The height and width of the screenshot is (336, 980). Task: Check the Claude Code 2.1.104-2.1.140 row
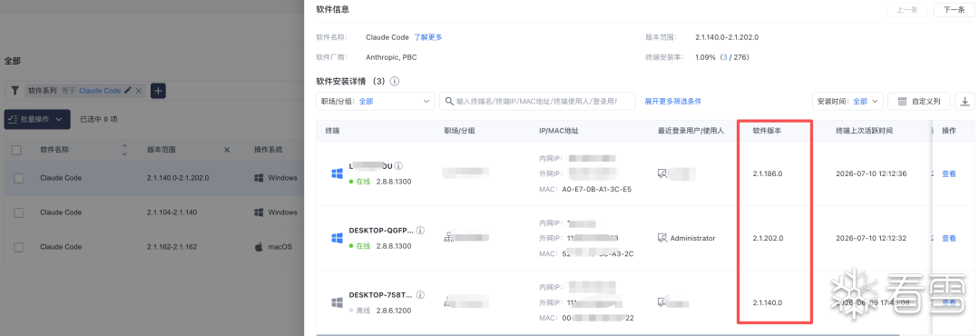pos(19,212)
